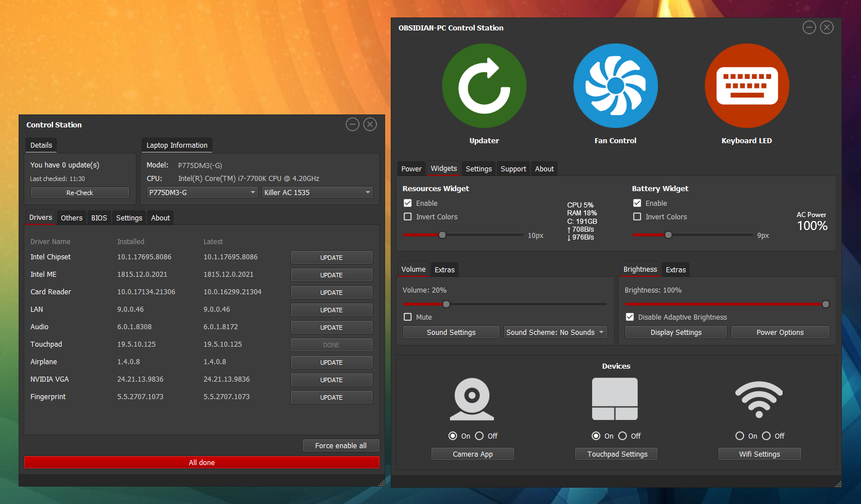
Task: Open Extras tab beside Volume
Action: (x=444, y=269)
